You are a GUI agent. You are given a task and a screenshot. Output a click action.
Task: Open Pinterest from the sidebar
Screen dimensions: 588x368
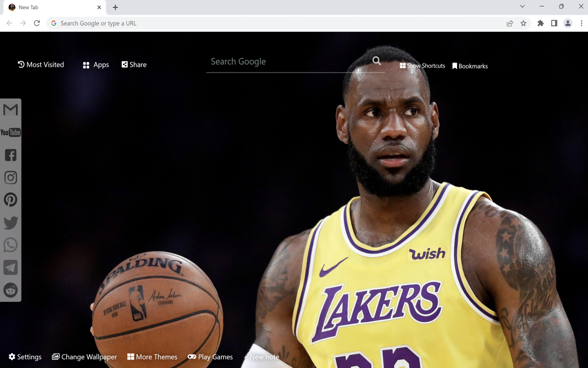(x=11, y=200)
